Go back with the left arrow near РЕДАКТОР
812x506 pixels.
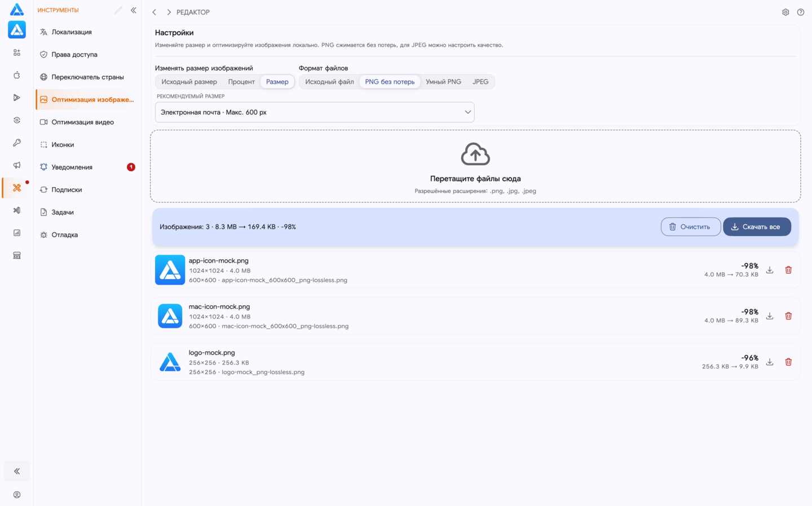pyautogui.click(x=155, y=12)
